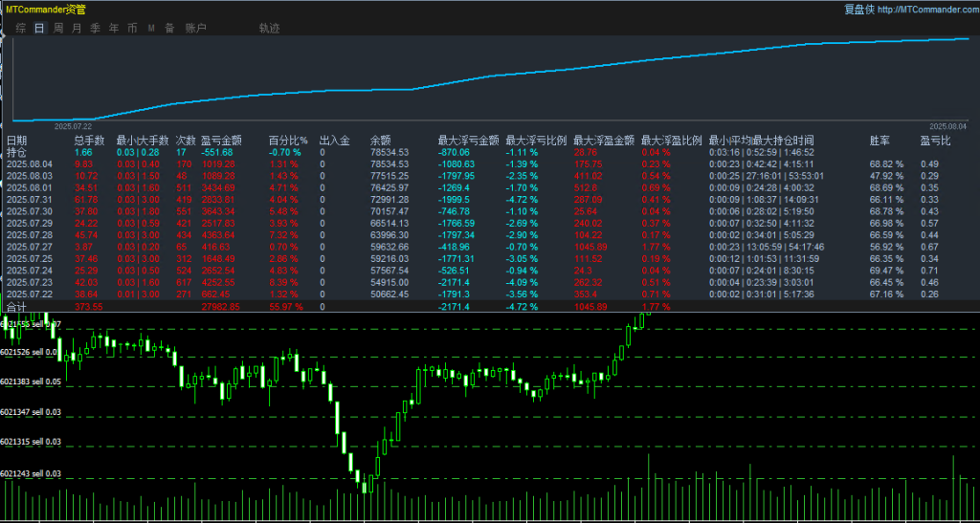Select the 合计 totals row
This screenshot has width=980, height=523.
17,308
